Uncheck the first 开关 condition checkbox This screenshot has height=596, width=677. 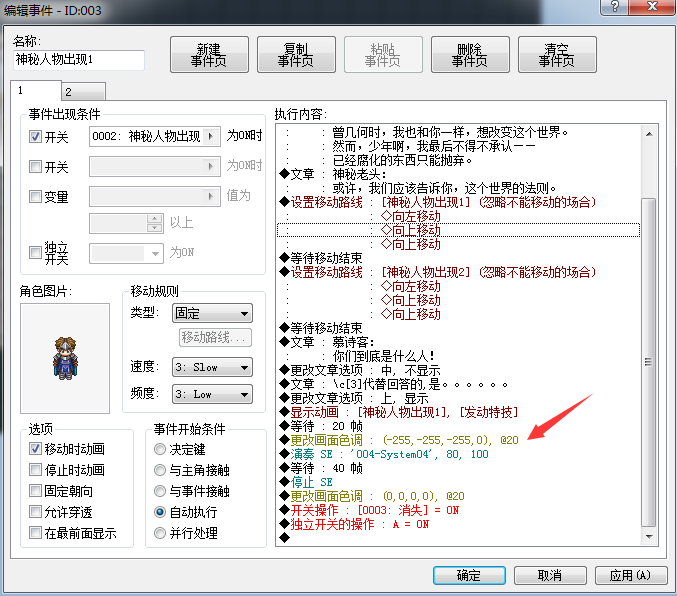pos(35,136)
